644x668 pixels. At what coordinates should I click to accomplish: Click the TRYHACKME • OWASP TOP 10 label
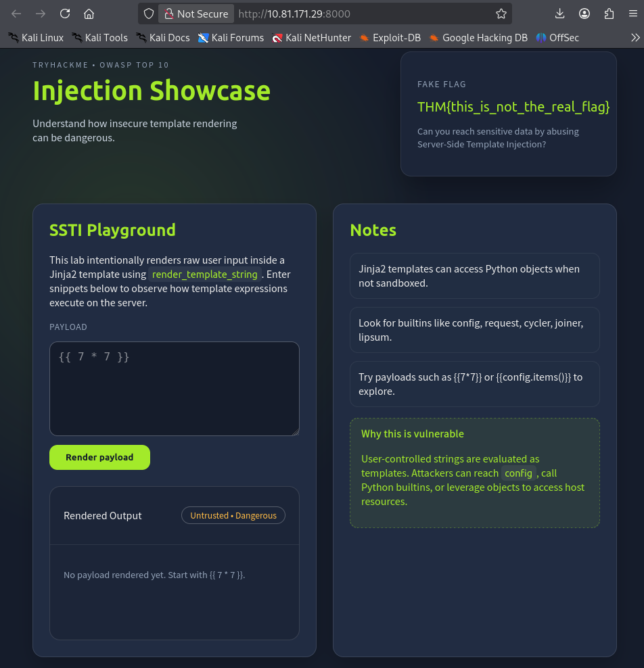coord(101,65)
